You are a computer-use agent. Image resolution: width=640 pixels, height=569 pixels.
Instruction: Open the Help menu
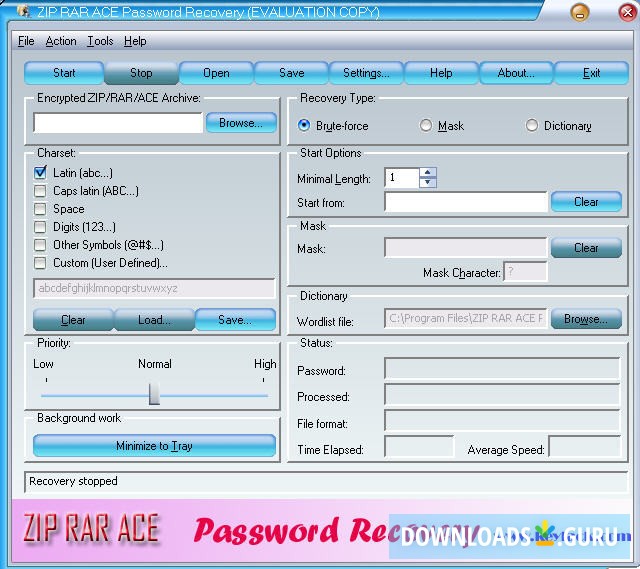(x=135, y=41)
